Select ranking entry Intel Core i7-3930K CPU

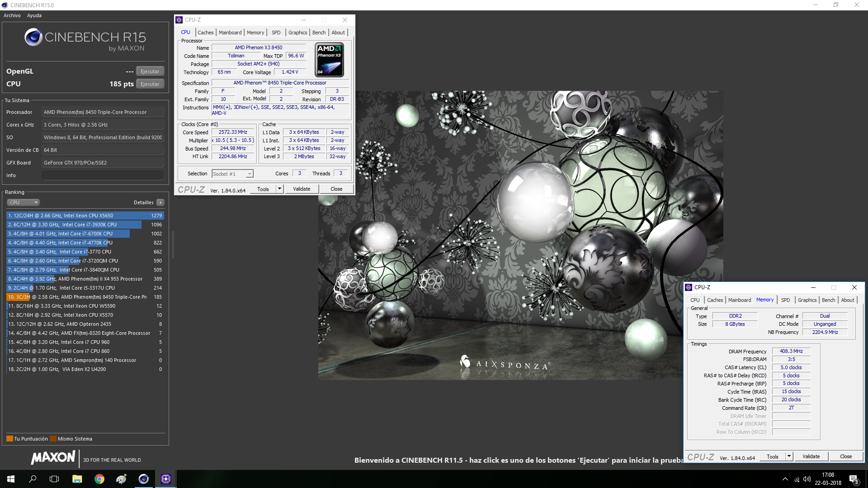(x=85, y=225)
